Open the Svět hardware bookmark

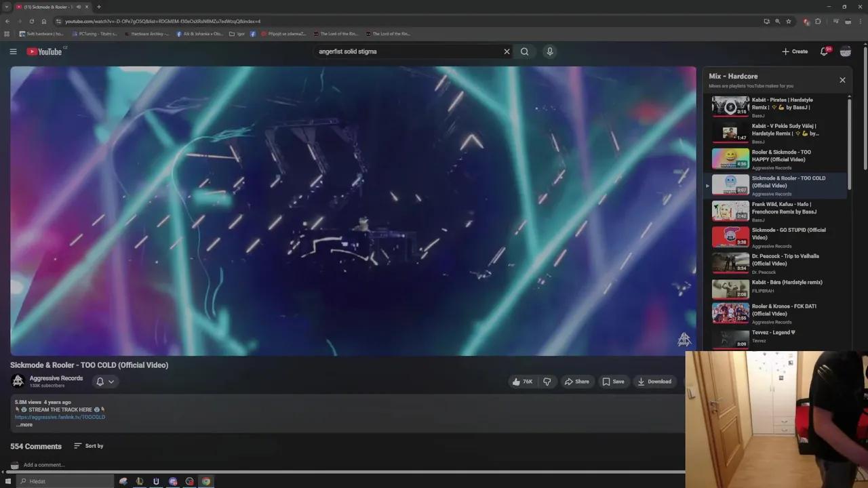pyautogui.click(x=41, y=34)
